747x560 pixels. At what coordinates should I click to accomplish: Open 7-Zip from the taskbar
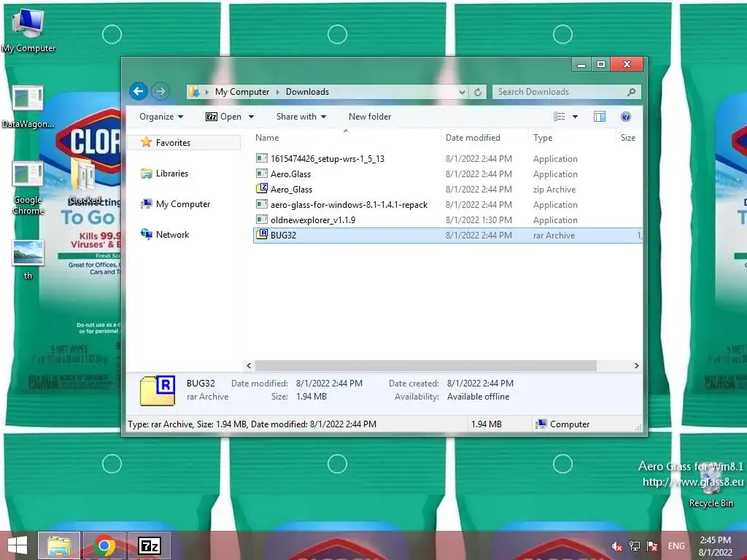(x=149, y=545)
